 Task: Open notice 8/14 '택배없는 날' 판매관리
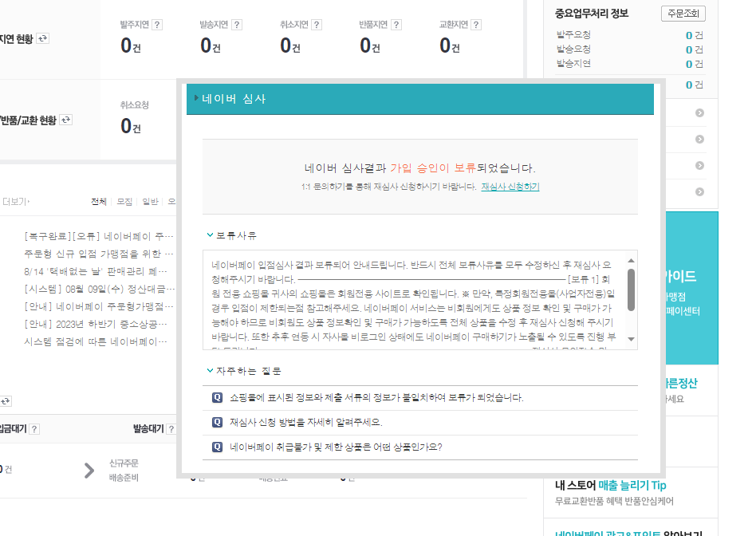click(x=96, y=272)
